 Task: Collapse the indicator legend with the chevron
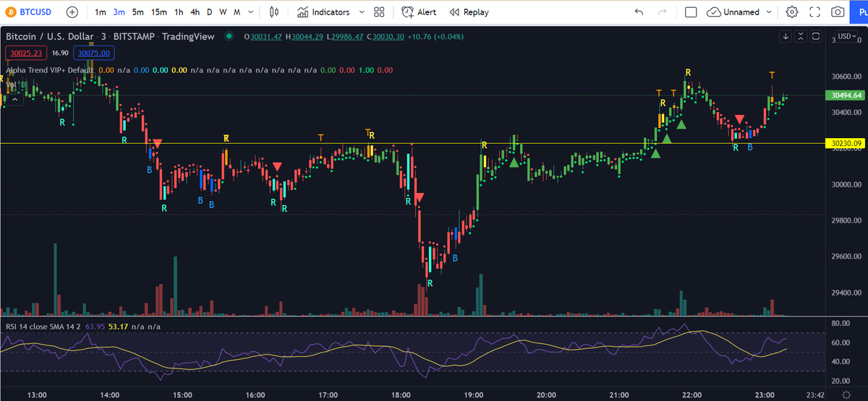pyautogui.click(x=14, y=100)
